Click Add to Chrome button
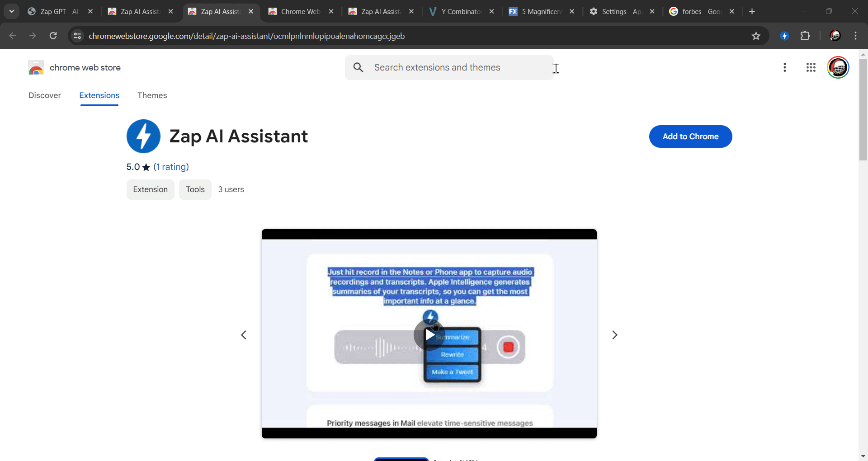This screenshot has width=868, height=461. tap(690, 136)
